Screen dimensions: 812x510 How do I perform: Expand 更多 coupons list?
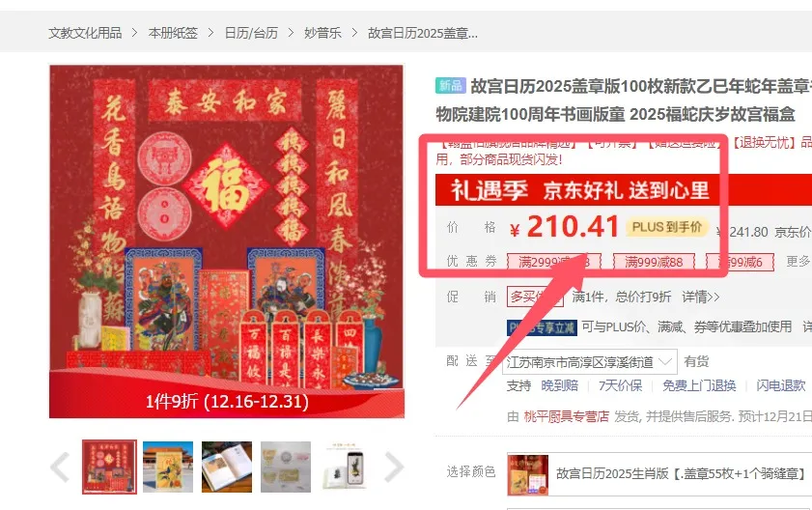pos(798,261)
